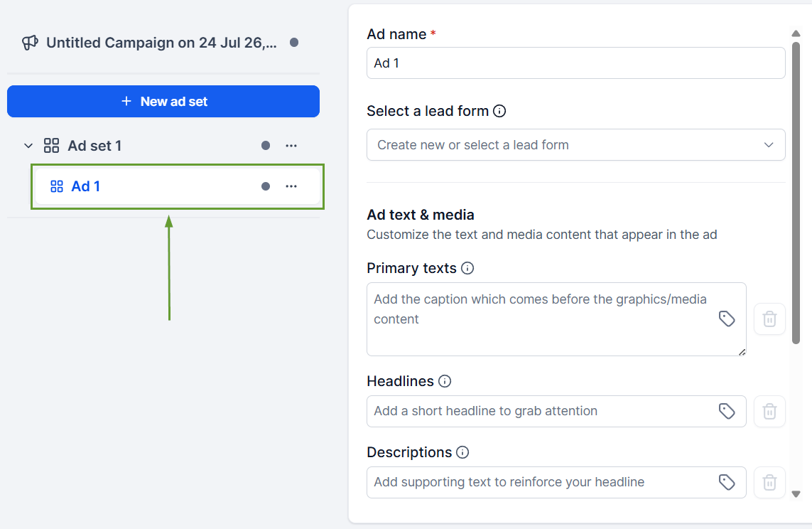Screen dimensions: 812x529
Task: Click info icon beside Select a lead form
Action: coord(499,111)
